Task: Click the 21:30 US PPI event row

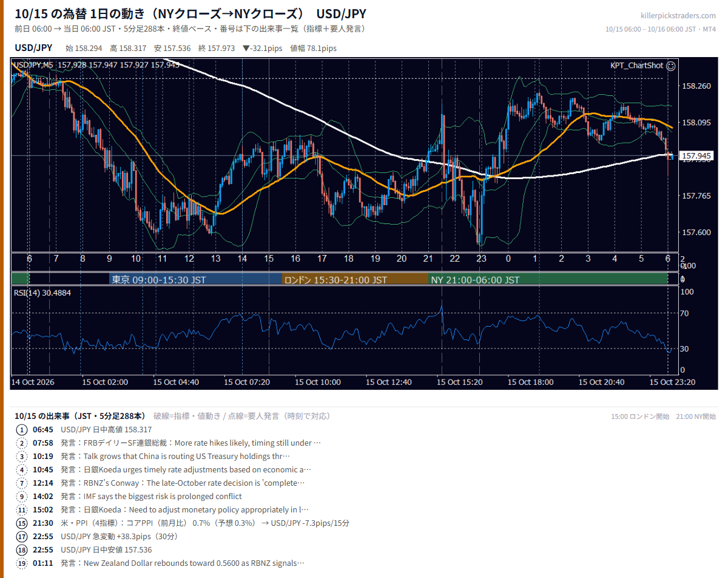Action: click(x=191, y=523)
